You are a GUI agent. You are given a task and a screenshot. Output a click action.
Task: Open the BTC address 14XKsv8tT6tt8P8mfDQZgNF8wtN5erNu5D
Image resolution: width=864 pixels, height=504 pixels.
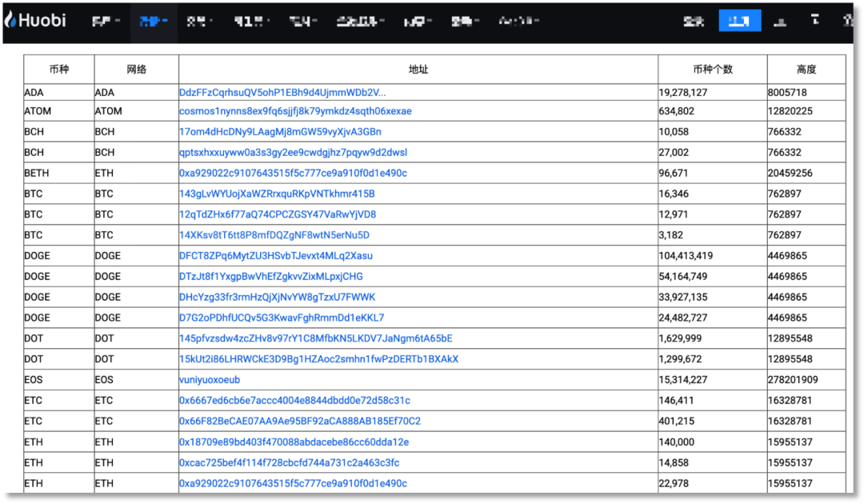pos(274,235)
